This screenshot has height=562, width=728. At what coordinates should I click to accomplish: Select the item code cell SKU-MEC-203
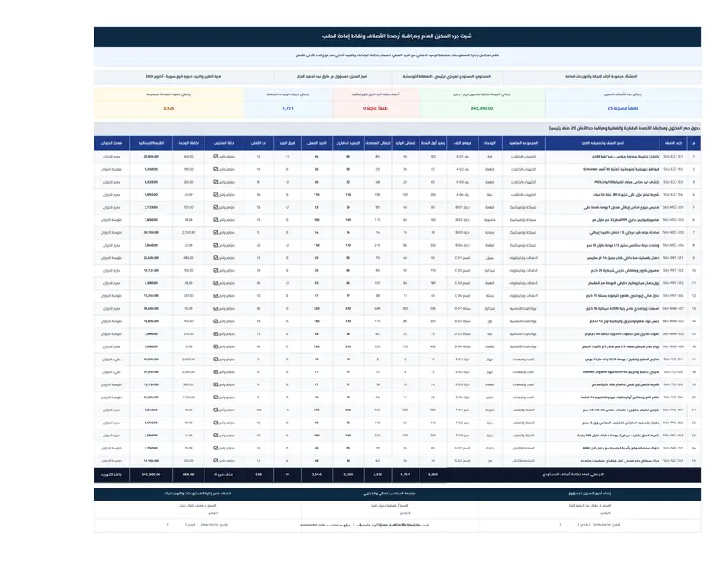click(673, 232)
